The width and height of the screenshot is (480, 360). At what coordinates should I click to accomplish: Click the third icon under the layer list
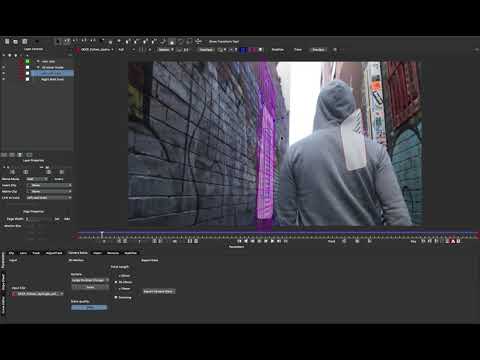20,155
